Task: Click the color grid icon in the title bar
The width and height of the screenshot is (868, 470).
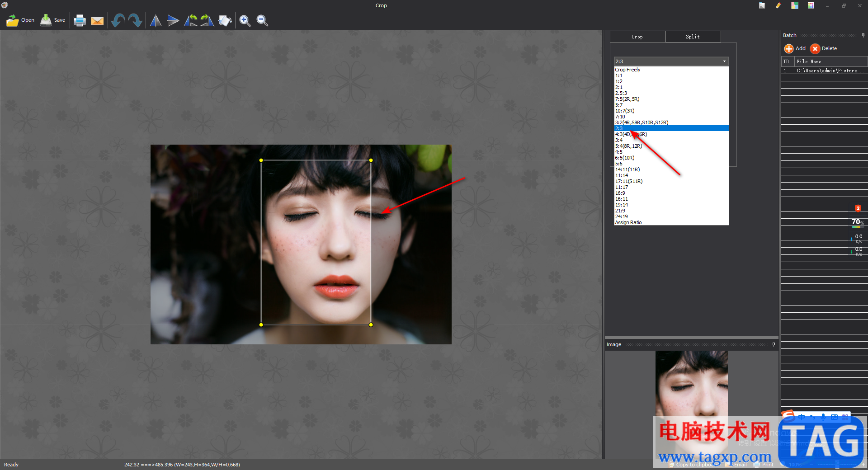Action: pos(811,5)
